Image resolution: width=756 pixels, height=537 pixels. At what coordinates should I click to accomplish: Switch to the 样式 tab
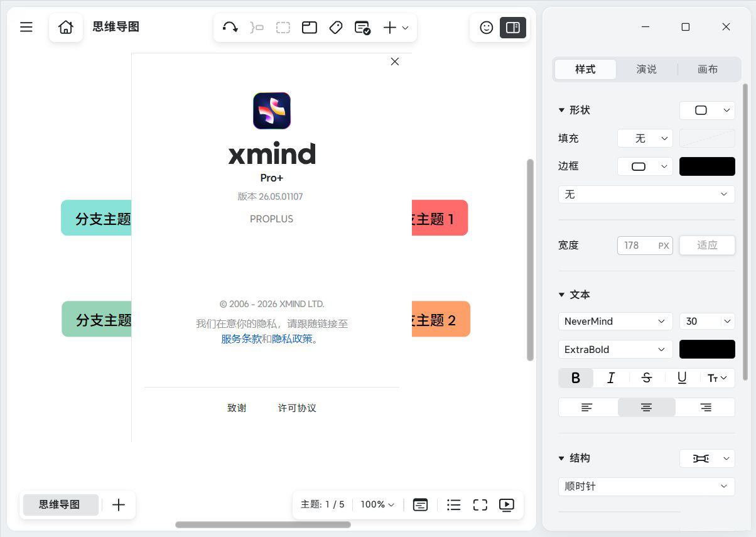585,69
